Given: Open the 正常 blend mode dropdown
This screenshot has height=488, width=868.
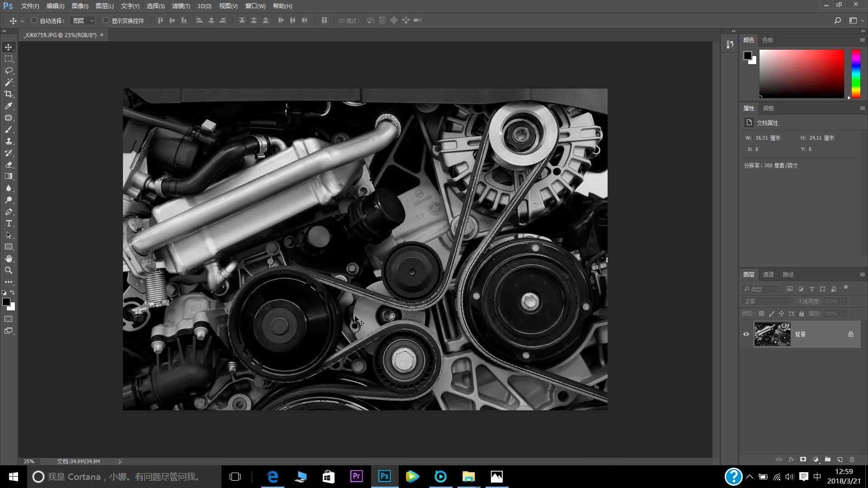Looking at the screenshot, I should pos(767,301).
